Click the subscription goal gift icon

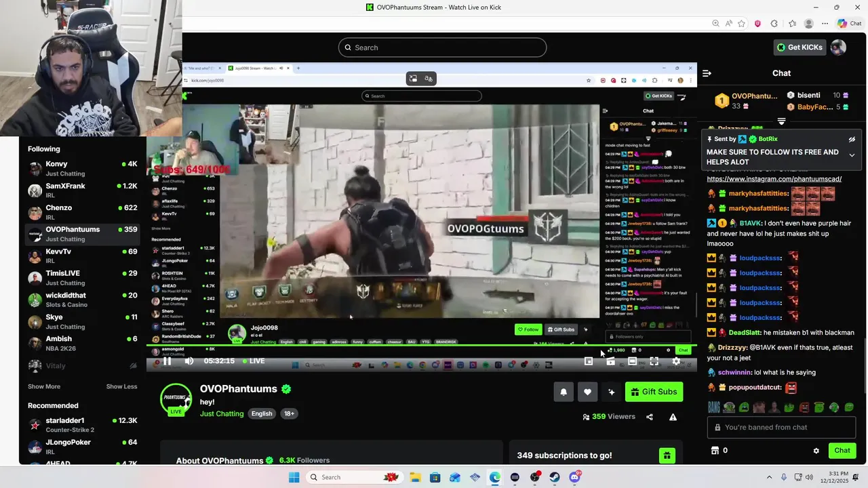(667, 455)
